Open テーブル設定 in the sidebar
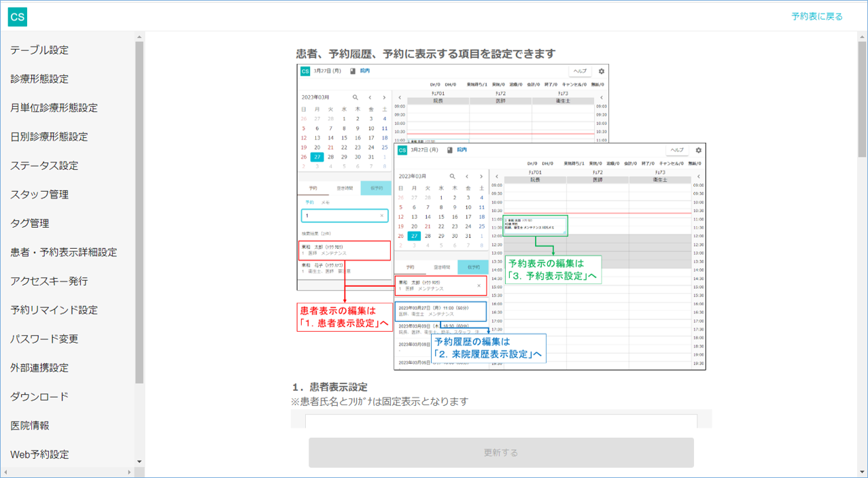868x478 pixels. click(x=39, y=50)
